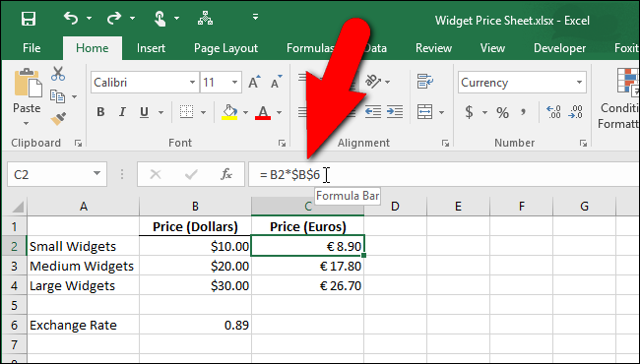
Task: Click the Undo arrow icon
Action: (71, 18)
